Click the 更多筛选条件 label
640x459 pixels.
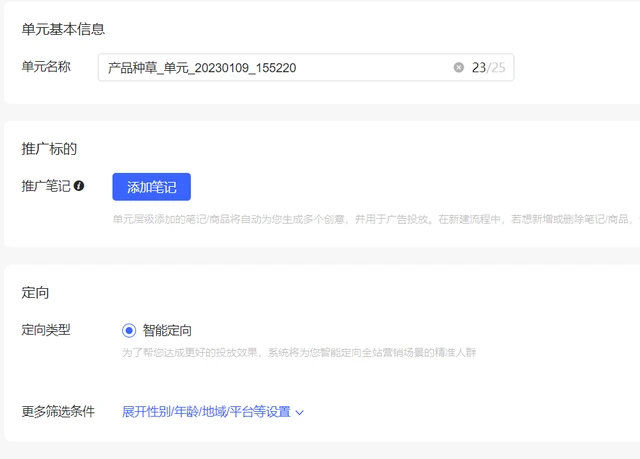coord(58,411)
